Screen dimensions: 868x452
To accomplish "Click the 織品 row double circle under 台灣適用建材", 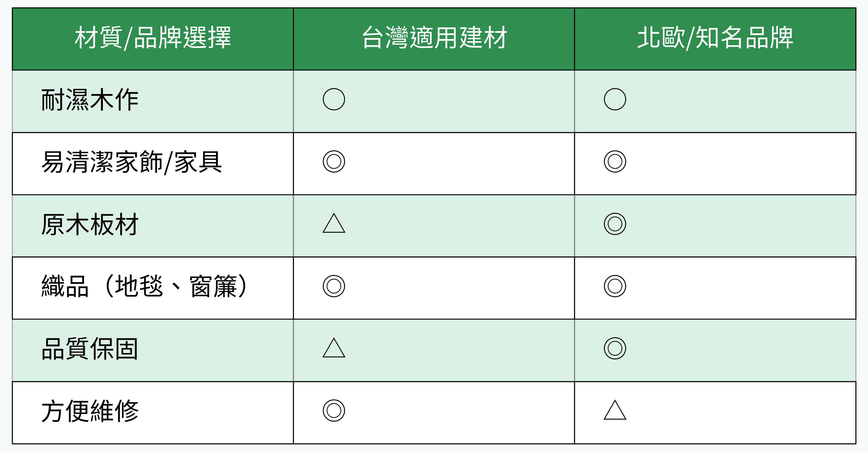I will click(x=334, y=286).
